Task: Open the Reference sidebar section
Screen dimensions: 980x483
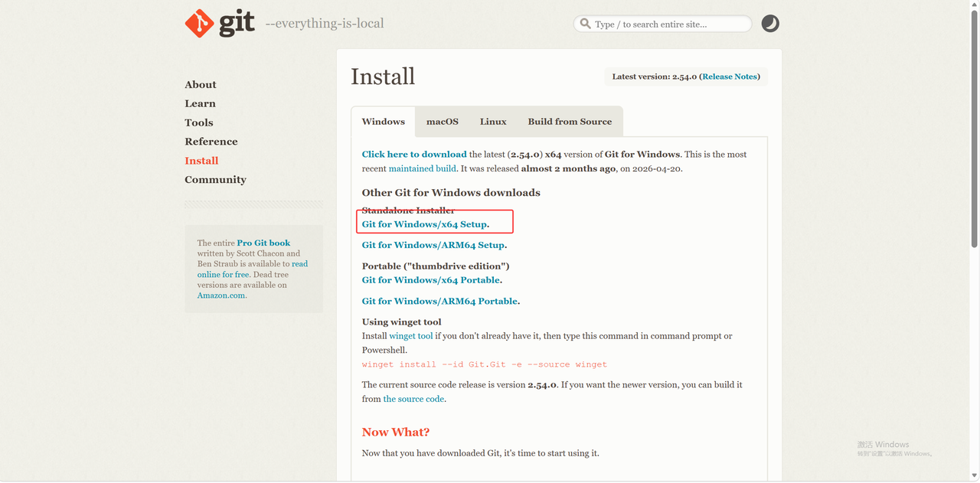Action: point(211,142)
